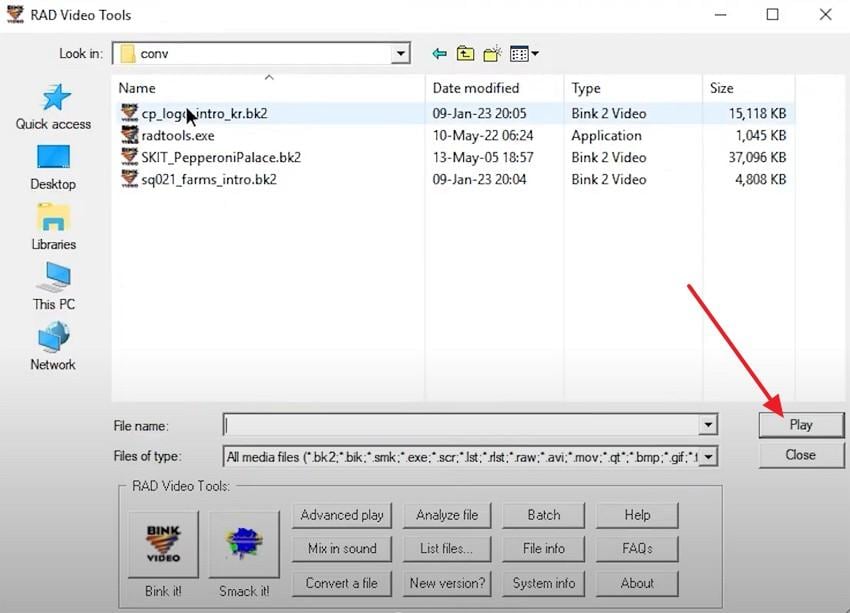
Task: Open Quick access in sidebar
Action: pyautogui.click(x=53, y=107)
